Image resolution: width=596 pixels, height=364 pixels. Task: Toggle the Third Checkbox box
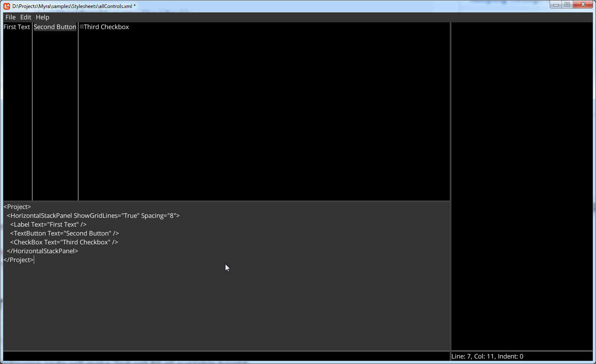(x=82, y=27)
